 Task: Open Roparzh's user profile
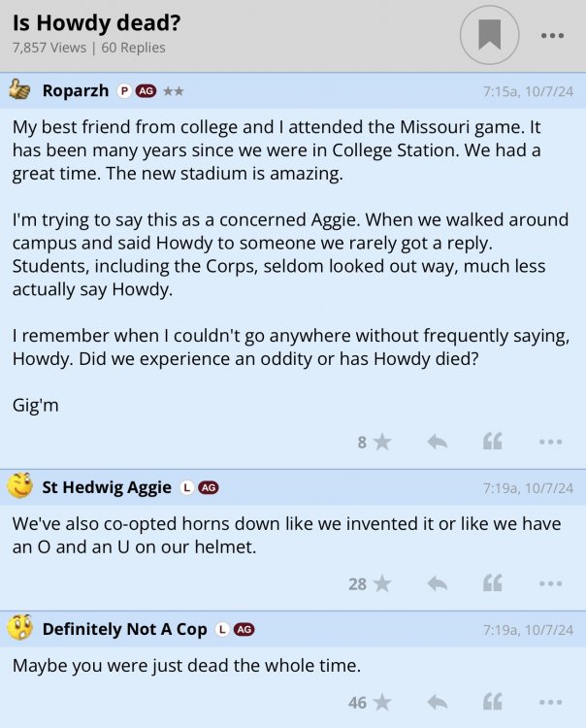click(x=76, y=90)
